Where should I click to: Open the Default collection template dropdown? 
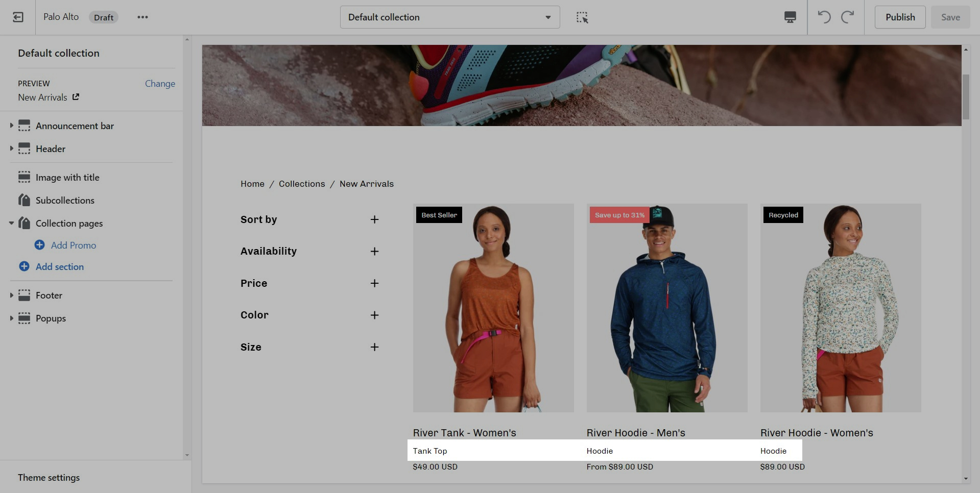click(x=449, y=17)
